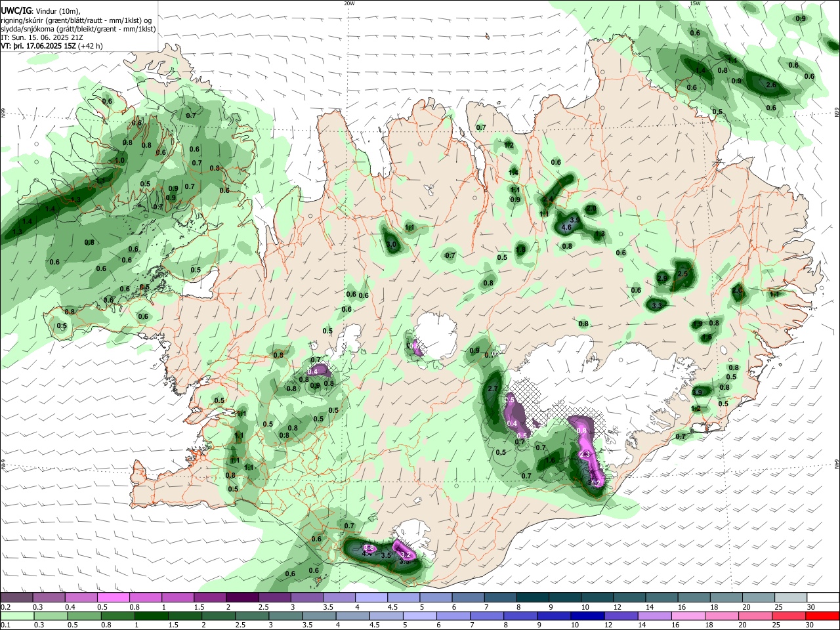Image resolution: width=840 pixels, height=630 pixels.
Task: Click the palest green 0.1 swatch in lower legend
Action: pyautogui.click(x=17, y=616)
